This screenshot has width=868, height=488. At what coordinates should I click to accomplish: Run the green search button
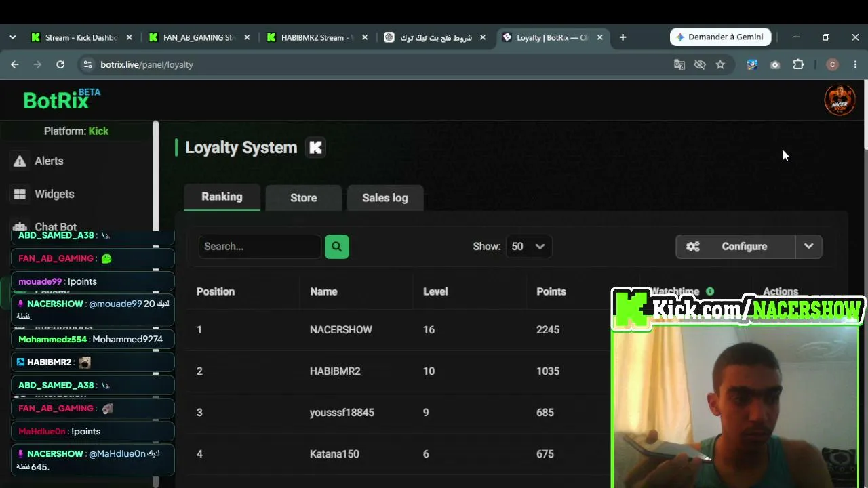click(x=337, y=247)
